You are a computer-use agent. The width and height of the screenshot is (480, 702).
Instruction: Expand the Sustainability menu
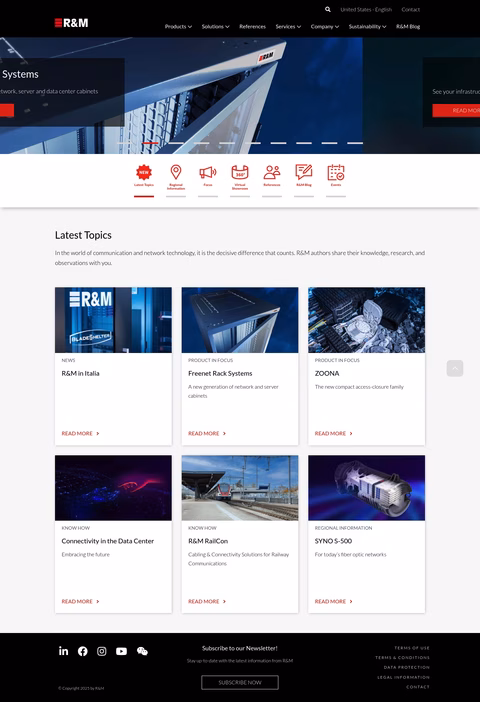click(368, 26)
